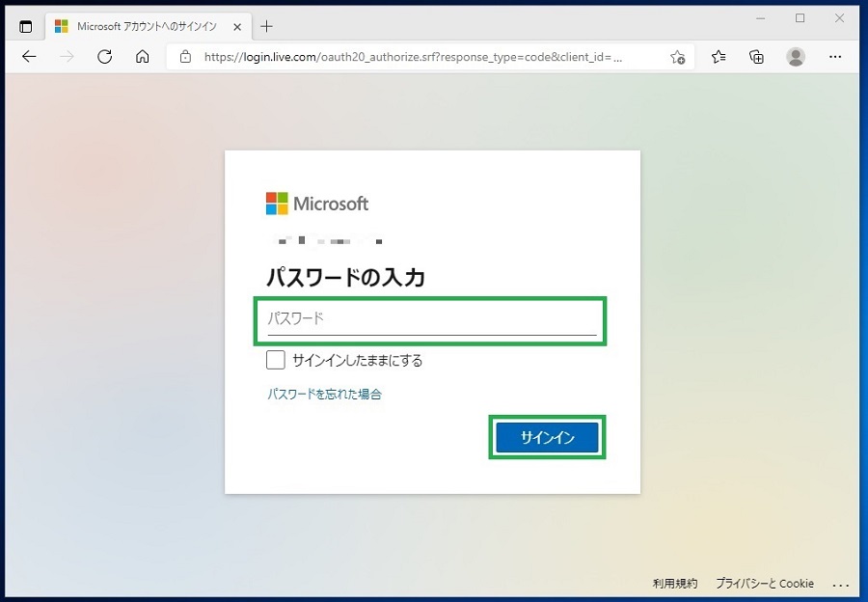This screenshot has height=602, width=868.
Task: Close the Microsoft sign-in tab
Action: [237, 27]
